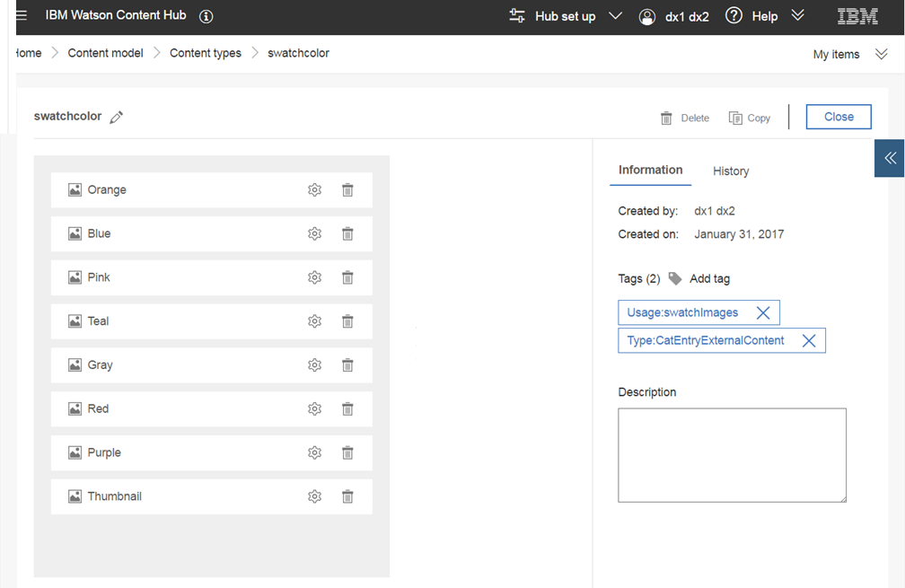The height and width of the screenshot is (588, 905).
Task: Click the Close button
Action: pos(839,117)
